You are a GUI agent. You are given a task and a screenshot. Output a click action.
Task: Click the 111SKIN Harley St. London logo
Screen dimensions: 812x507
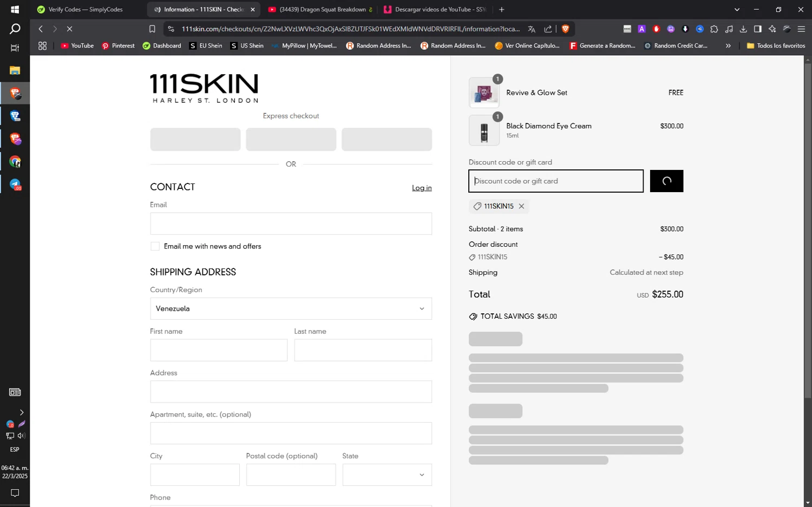(204, 88)
